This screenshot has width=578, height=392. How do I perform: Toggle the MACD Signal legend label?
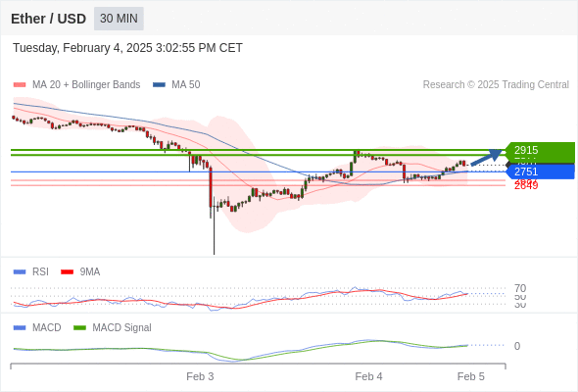click(121, 328)
